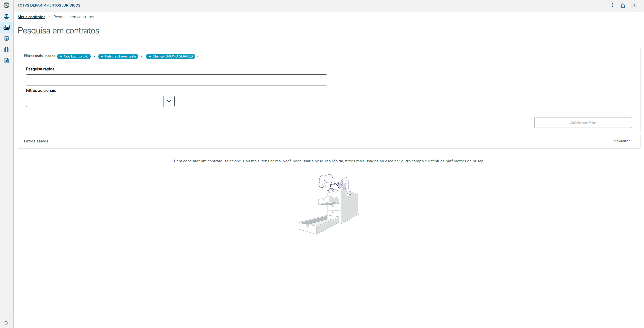This screenshot has width=644, height=328.
Task: Open the document sidebar icon
Action: coord(7,61)
